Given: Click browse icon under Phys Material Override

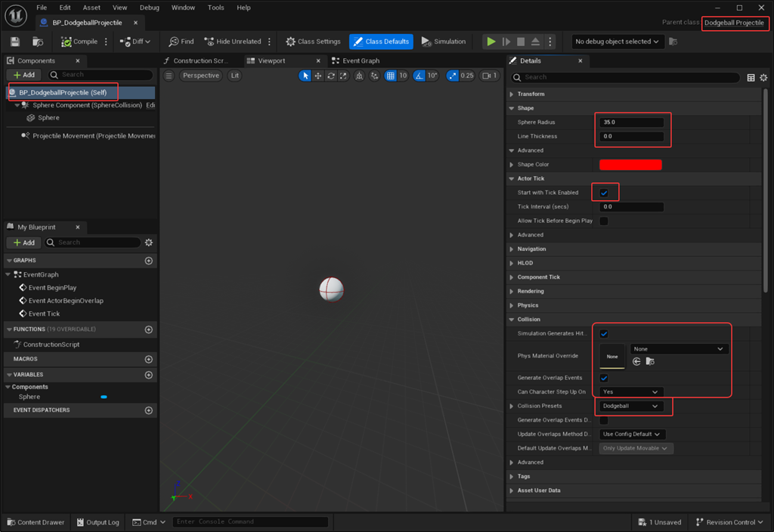Looking at the screenshot, I should click(x=649, y=362).
